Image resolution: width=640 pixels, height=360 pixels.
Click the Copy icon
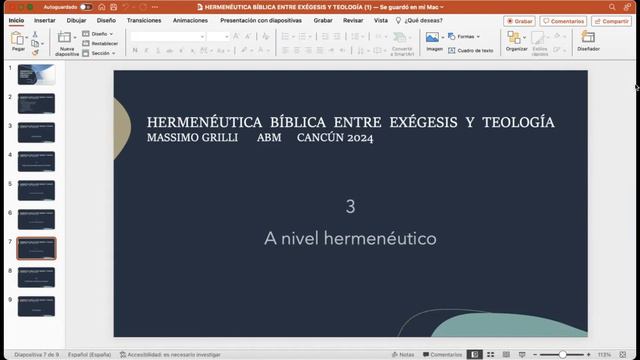[35, 43]
